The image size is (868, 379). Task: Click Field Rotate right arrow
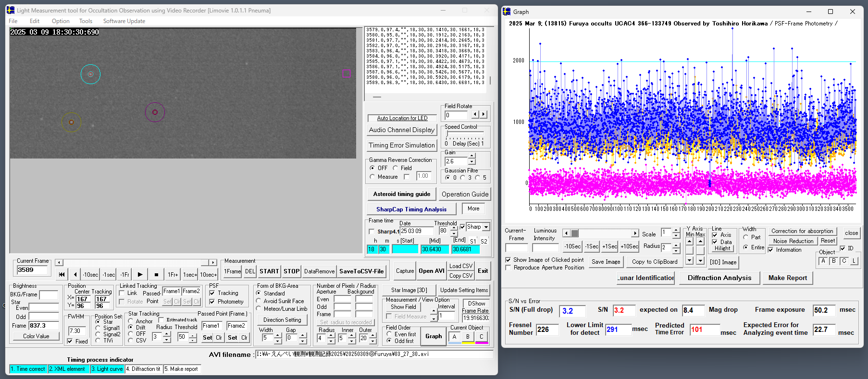click(x=484, y=114)
